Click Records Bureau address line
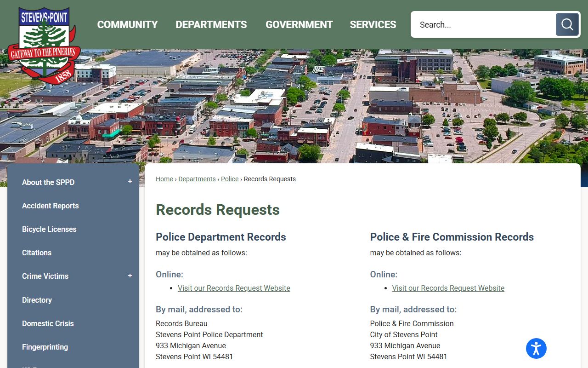Image resolution: width=588 pixels, height=368 pixels. 181,323
